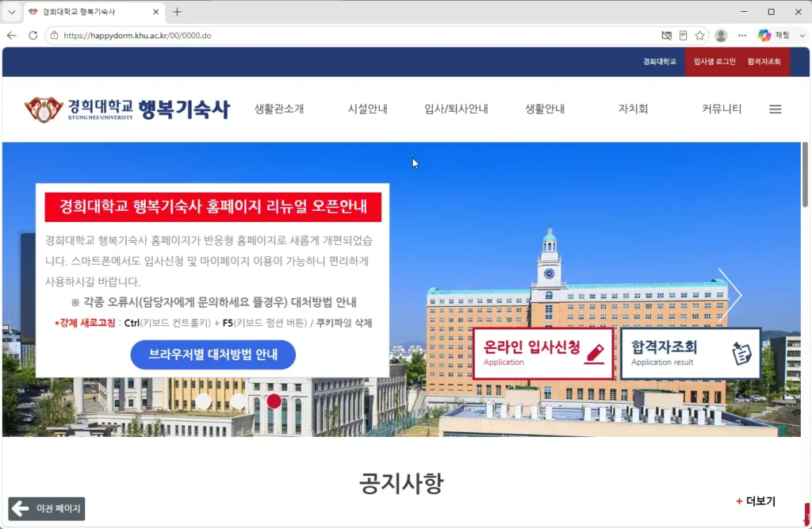Reload the page with refresh icon
812x529 pixels.
click(33, 35)
